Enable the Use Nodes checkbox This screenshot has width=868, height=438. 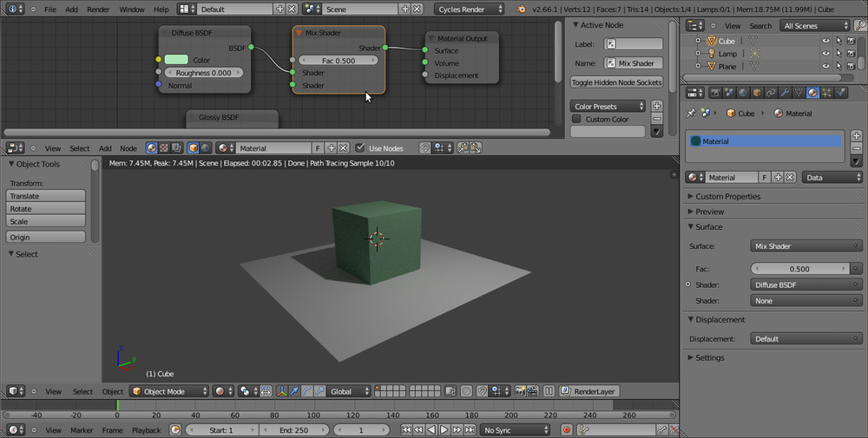360,148
